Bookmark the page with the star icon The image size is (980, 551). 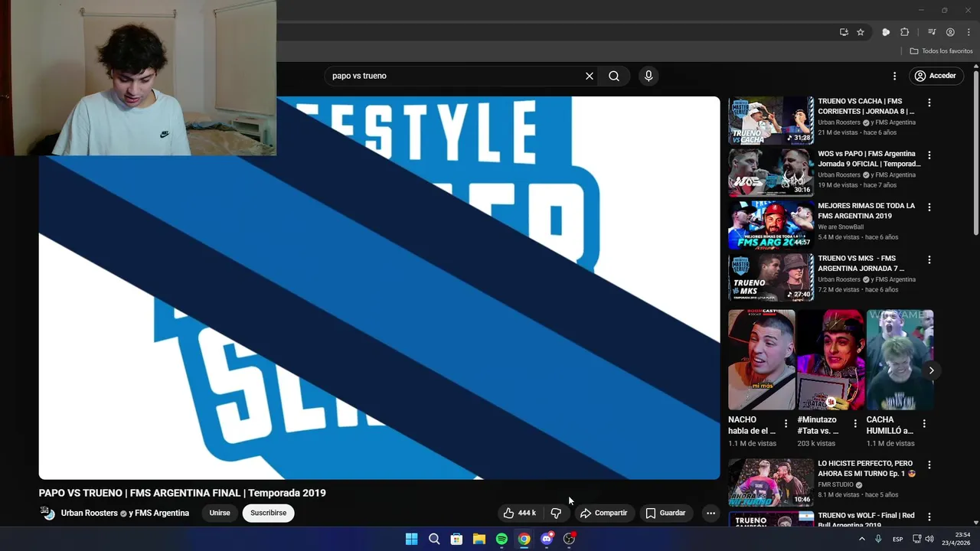coord(861,32)
